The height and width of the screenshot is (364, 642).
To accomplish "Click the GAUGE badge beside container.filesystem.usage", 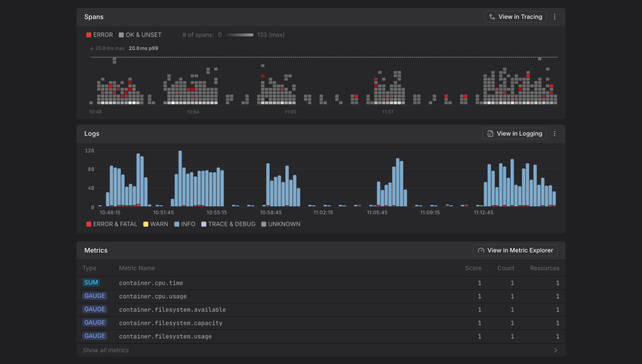I will (95, 336).
